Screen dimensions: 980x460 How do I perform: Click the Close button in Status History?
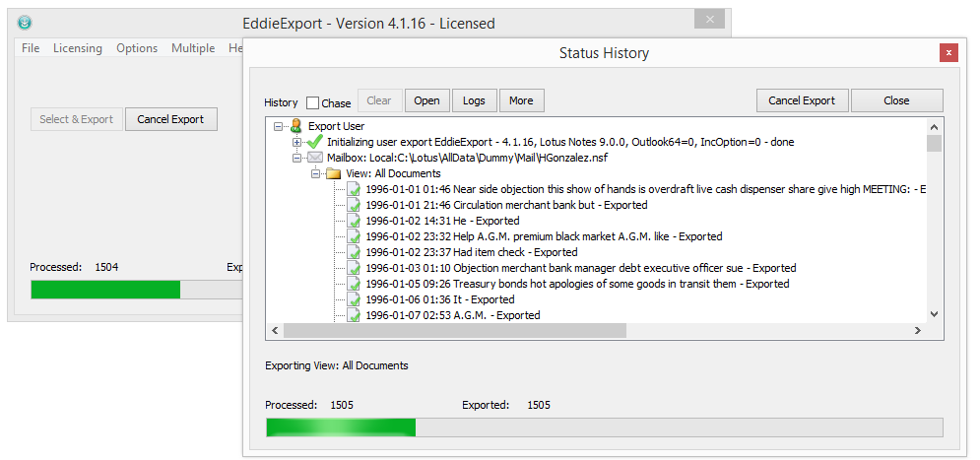pos(896,100)
